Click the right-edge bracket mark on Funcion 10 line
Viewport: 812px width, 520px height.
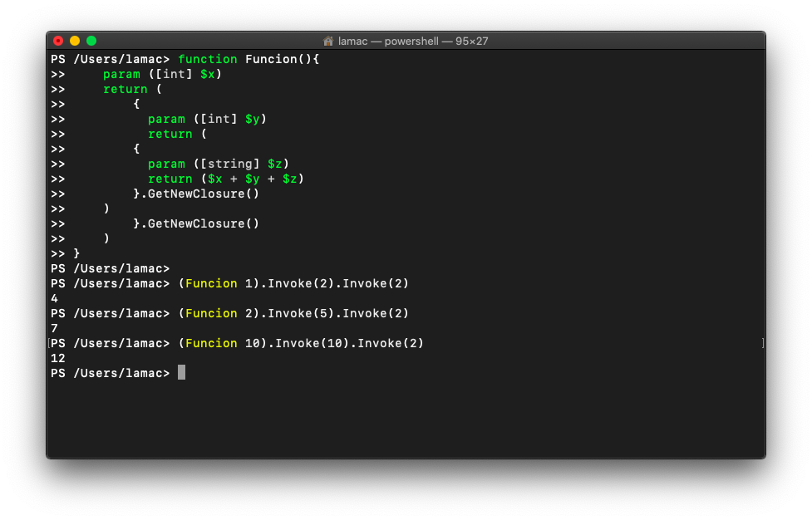point(762,343)
